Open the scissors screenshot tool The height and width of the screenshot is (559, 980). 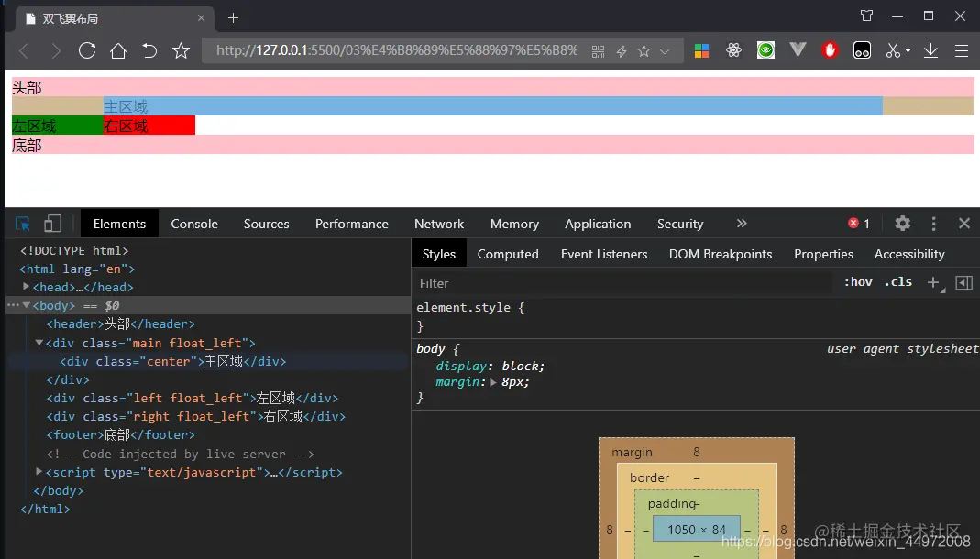click(894, 50)
